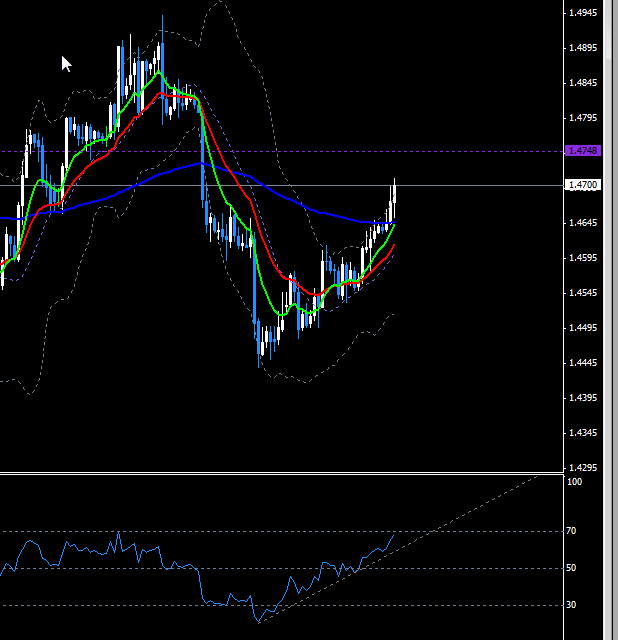Click the 1.4445 price scale value

[582, 363]
